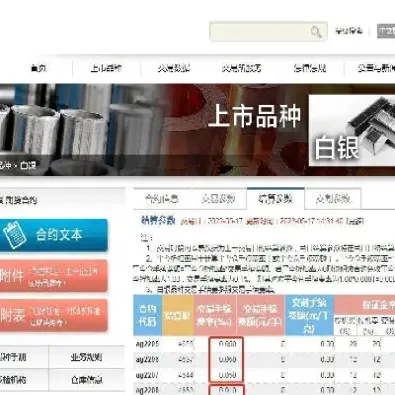
Task: Click the magnifier search icon
Action: point(316,32)
